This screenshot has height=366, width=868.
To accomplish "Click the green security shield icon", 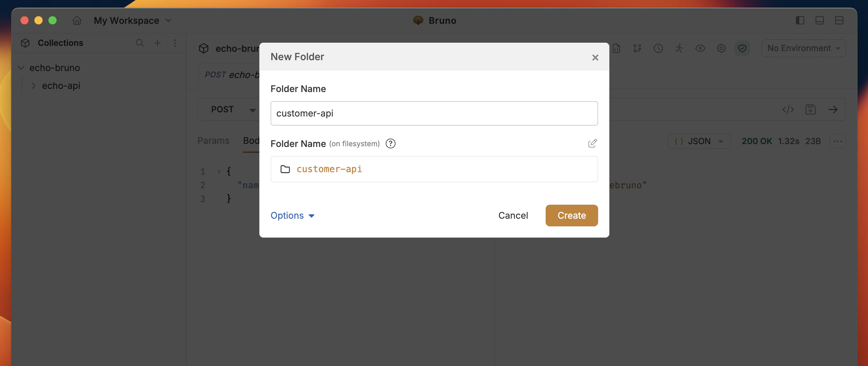I will click(743, 48).
